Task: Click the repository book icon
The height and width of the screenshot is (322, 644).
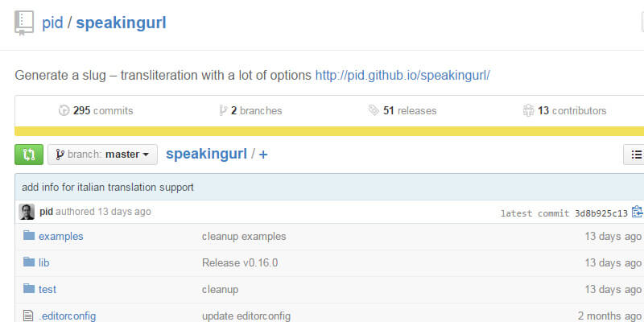Action: pyautogui.click(x=23, y=23)
